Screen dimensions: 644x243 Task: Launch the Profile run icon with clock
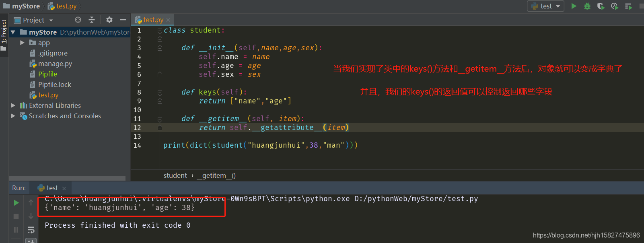[x=614, y=6]
